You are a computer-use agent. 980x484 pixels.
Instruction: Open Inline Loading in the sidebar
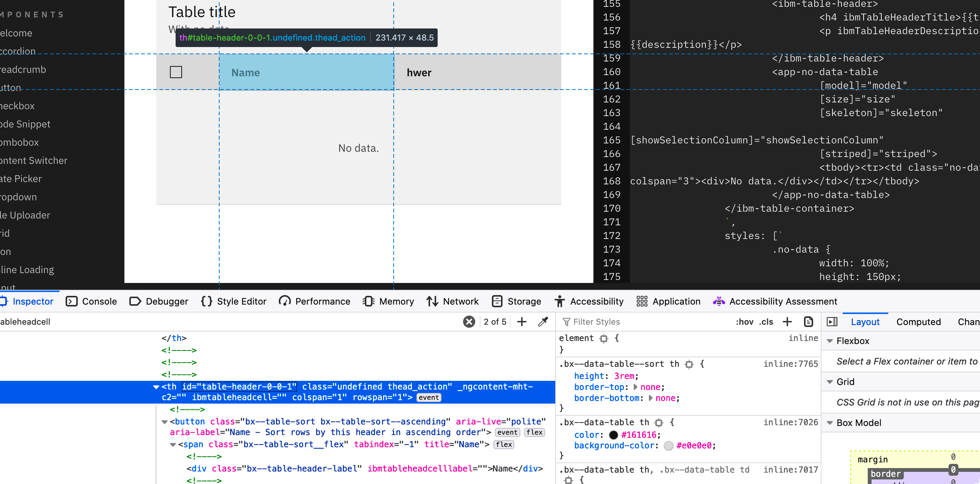(x=27, y=270)
